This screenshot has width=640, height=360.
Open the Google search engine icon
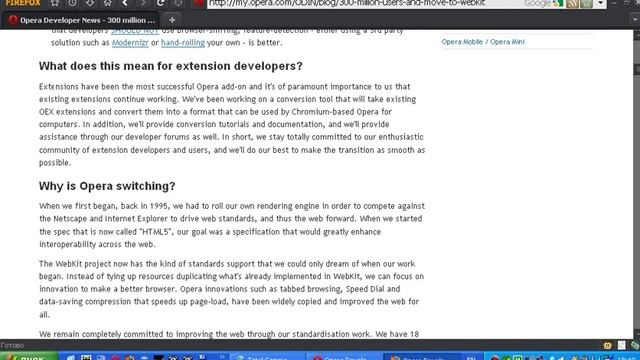pos(543,3)
